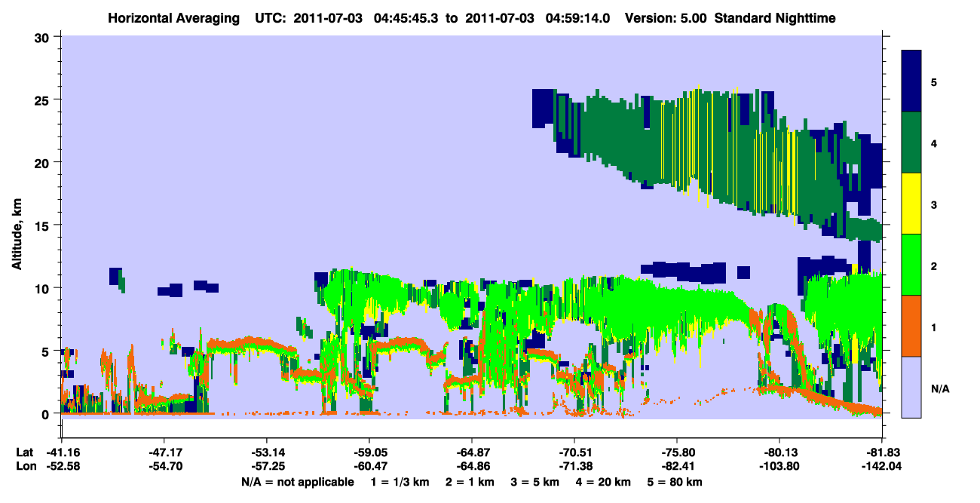Click the latitude value -75.80
Image resolution: width=980 pixels, height=503 pixels.
coord(677,452)
